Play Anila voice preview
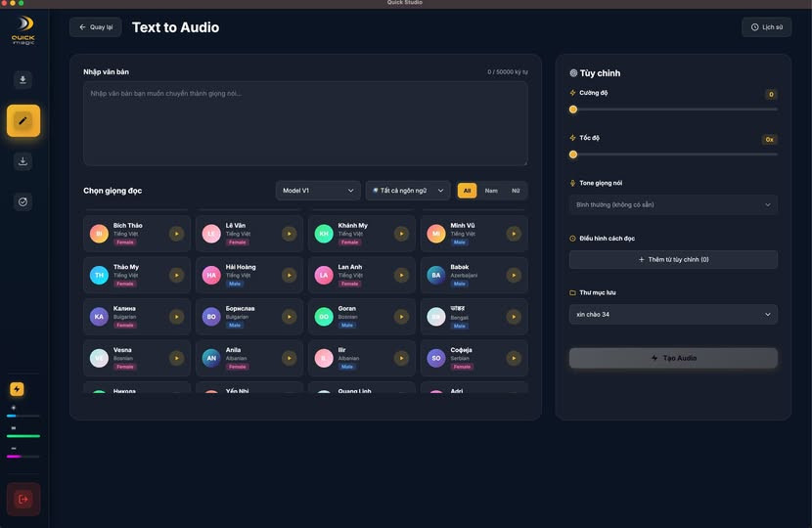 tap(289, 358)
